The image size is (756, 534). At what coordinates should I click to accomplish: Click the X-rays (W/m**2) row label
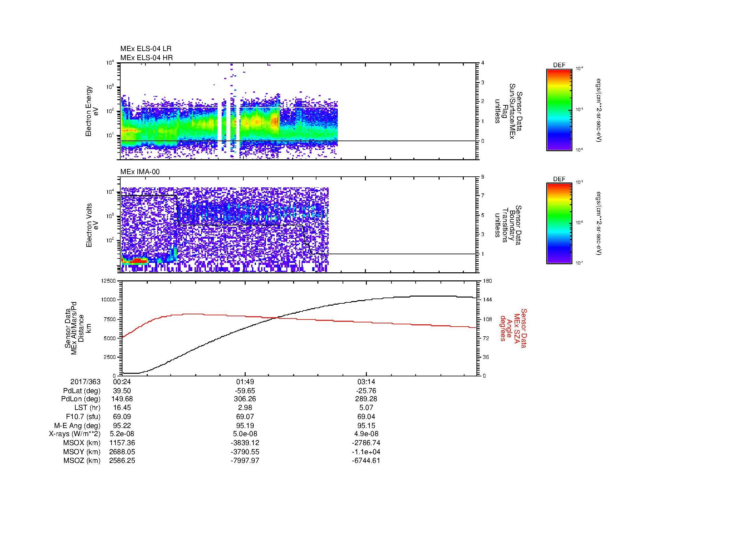point(75,434)
